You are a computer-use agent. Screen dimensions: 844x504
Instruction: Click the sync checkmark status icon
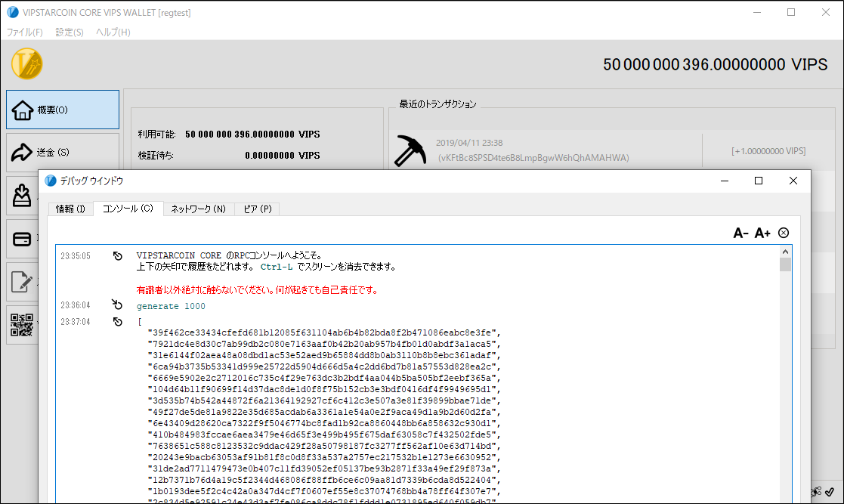point(830,492)
